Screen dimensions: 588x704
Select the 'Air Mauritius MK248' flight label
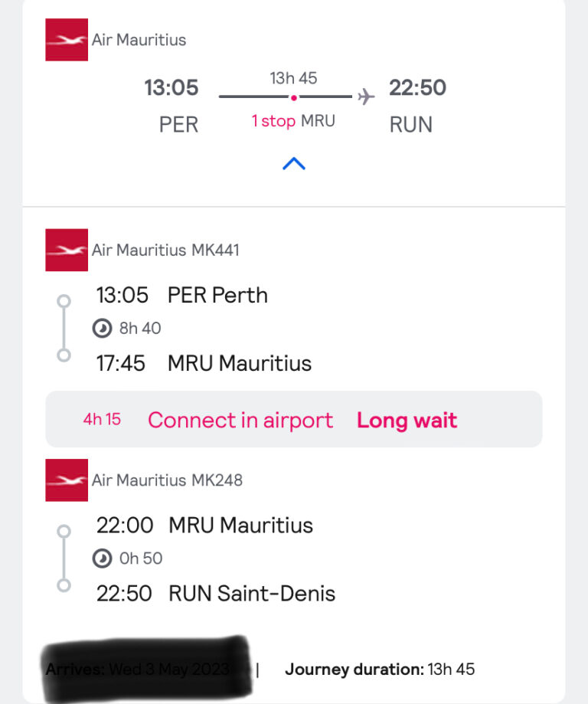(167, 480)
